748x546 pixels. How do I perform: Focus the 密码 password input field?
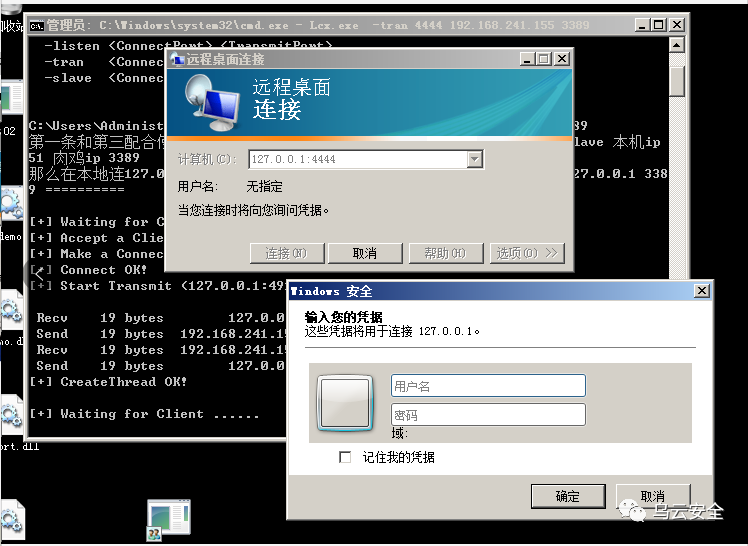(x=488, y=415)
